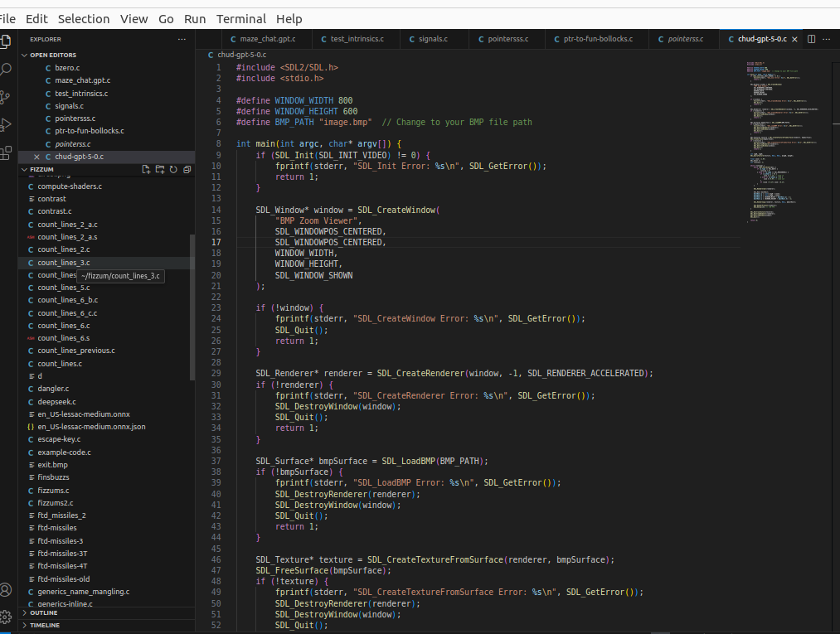This screenshot has height=634, width=840.
Task: Click the code minimap preview
Action: [782, 142]
